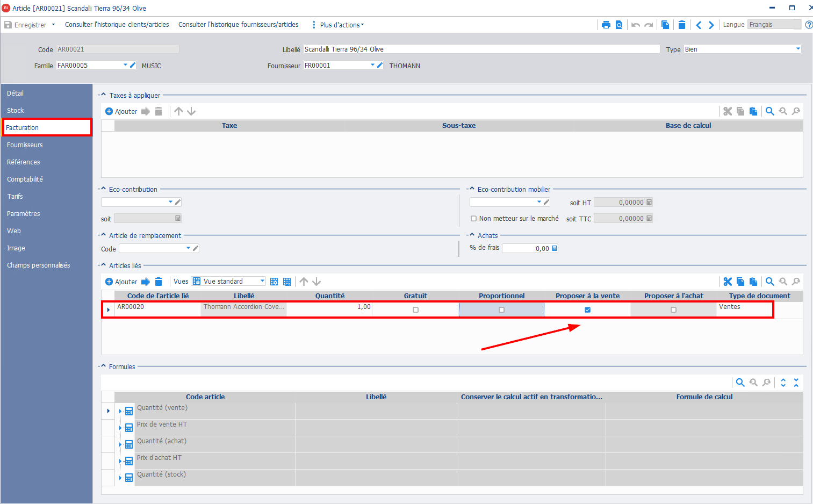The height and width of the screenshot is (504, 813).
Task: Select the AR00020 linked article code cell
Action: coord(158,309)
